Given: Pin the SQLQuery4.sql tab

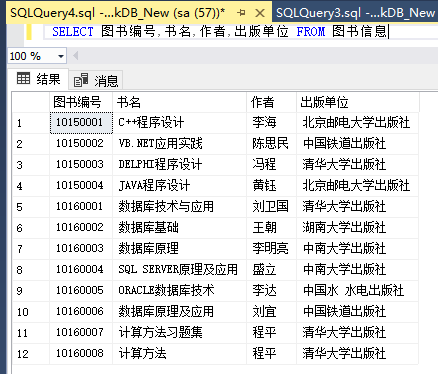Looking at the screenshot, I should tap(241, 13).
